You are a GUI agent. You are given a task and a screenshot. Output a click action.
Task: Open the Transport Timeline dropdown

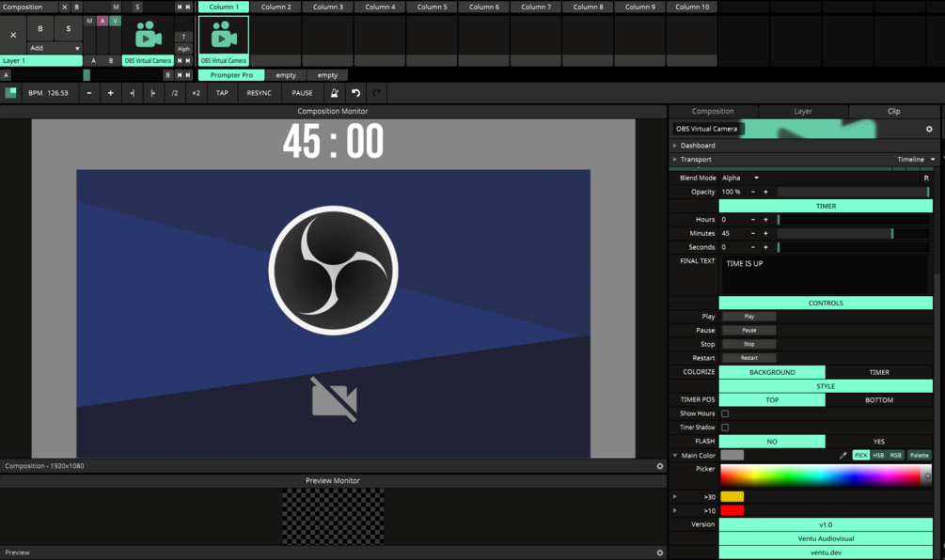click(x=916, y=159)
